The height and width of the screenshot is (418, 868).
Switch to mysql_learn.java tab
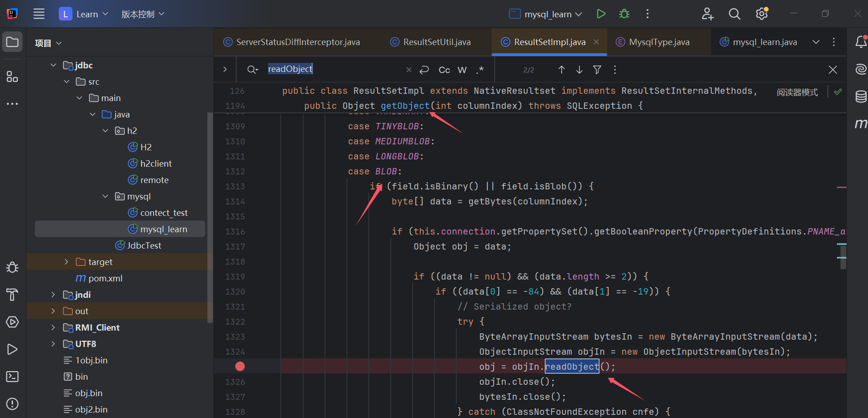pos(758,42)
